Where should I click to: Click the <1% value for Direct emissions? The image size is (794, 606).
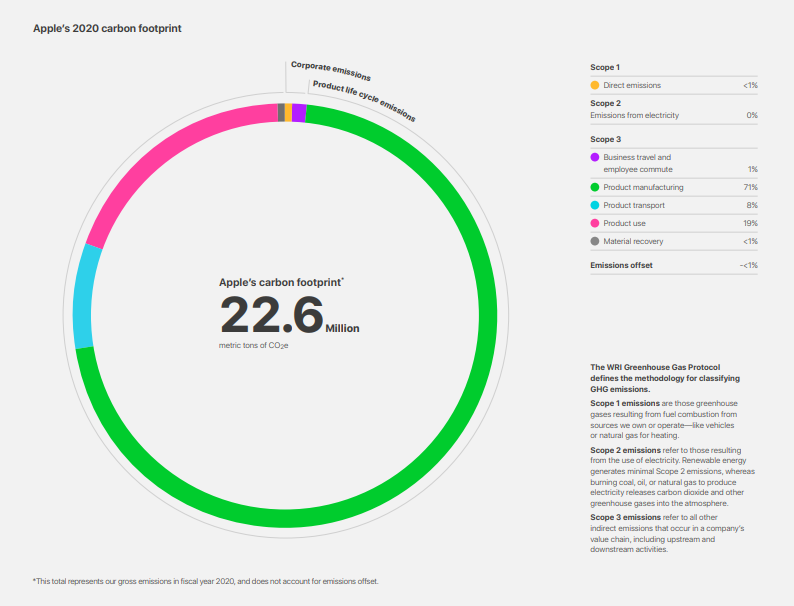coord(750,85)
